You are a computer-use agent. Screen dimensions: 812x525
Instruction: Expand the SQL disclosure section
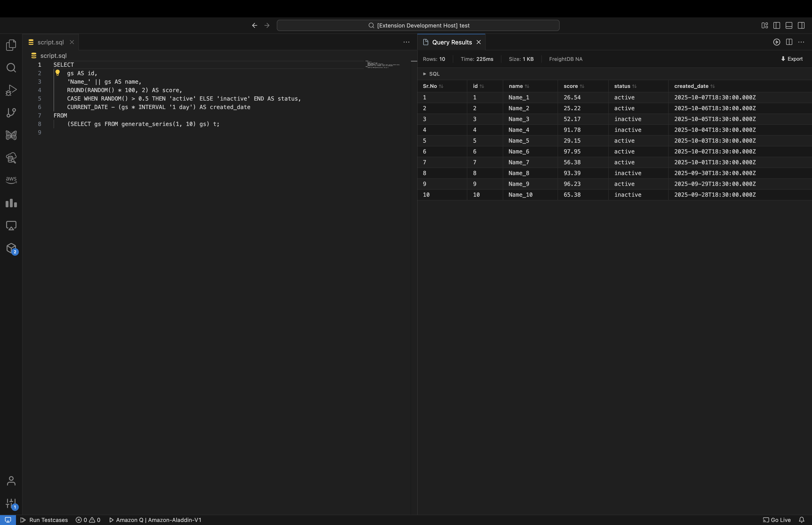tap(431, 74)
